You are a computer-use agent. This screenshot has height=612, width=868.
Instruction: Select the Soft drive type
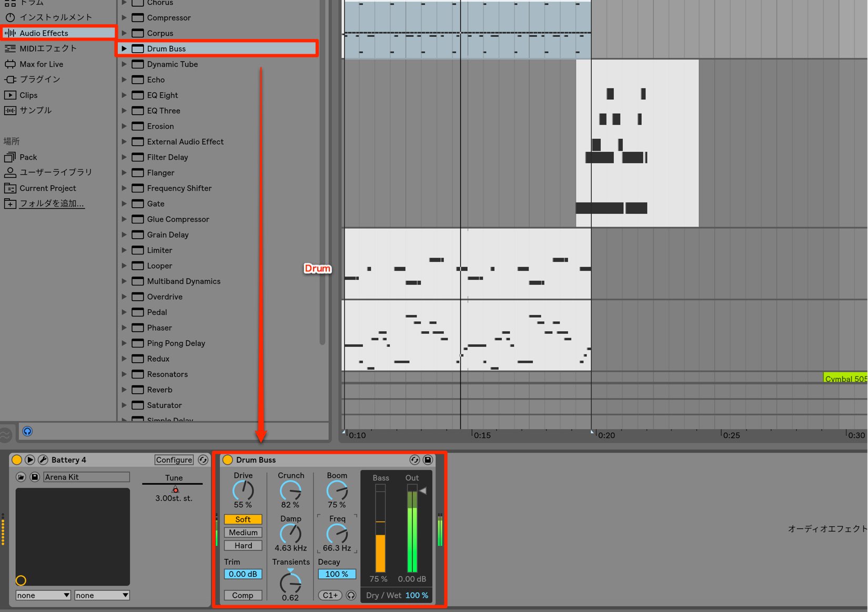click(243, 519)
